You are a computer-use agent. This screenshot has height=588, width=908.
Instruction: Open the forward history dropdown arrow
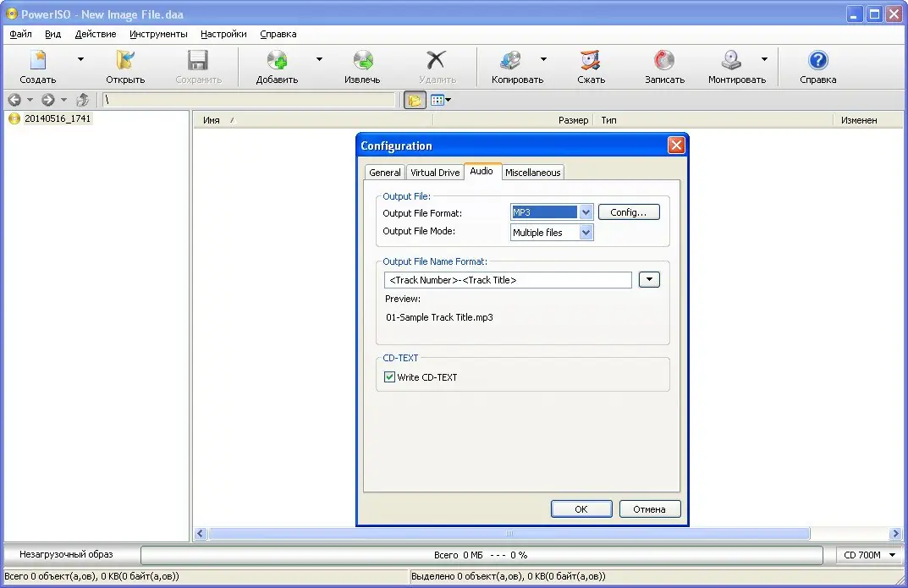(x=63, y=100)
